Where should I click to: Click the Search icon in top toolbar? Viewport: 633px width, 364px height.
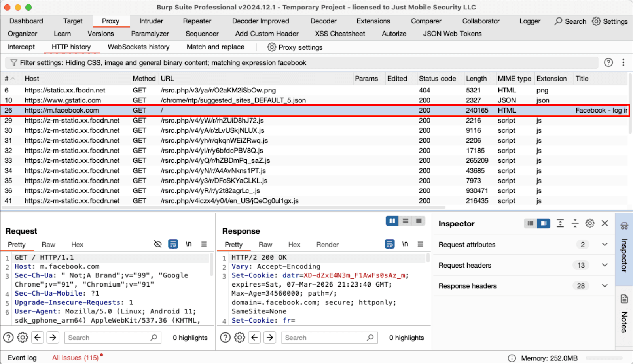[x=558, y=21]
